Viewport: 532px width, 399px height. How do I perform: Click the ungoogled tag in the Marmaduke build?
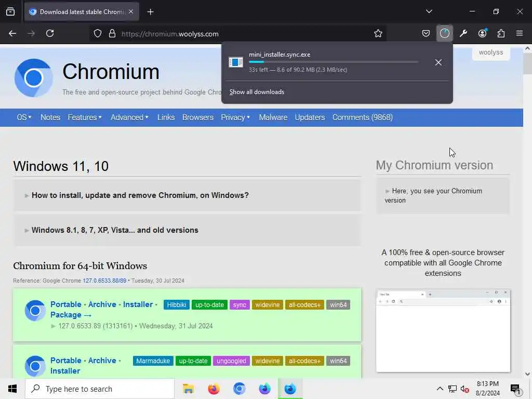231,361
